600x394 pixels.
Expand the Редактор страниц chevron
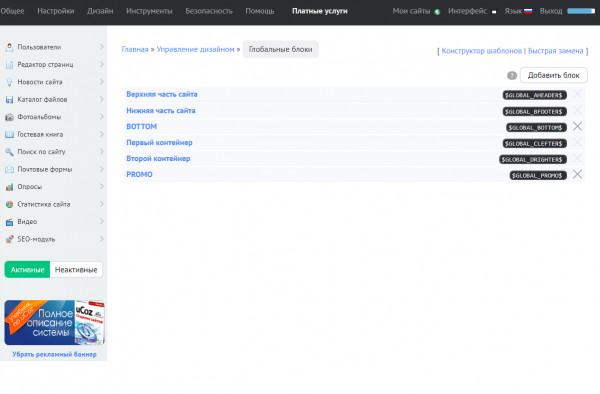101,64
